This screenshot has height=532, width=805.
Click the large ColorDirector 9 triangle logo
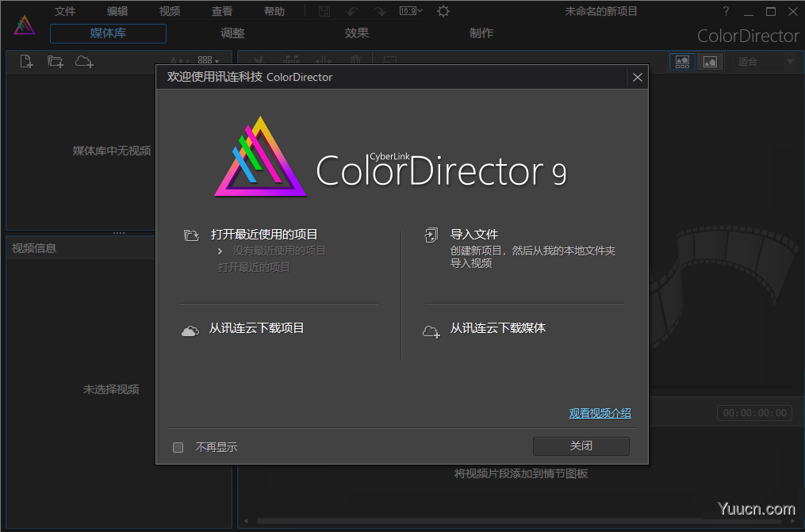tap(260, 156)
